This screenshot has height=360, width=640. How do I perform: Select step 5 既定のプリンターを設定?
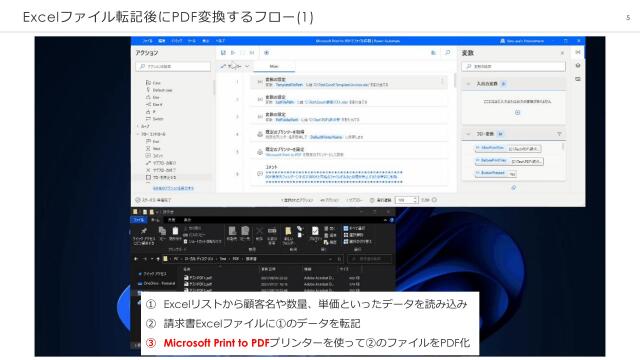(349, 152)
